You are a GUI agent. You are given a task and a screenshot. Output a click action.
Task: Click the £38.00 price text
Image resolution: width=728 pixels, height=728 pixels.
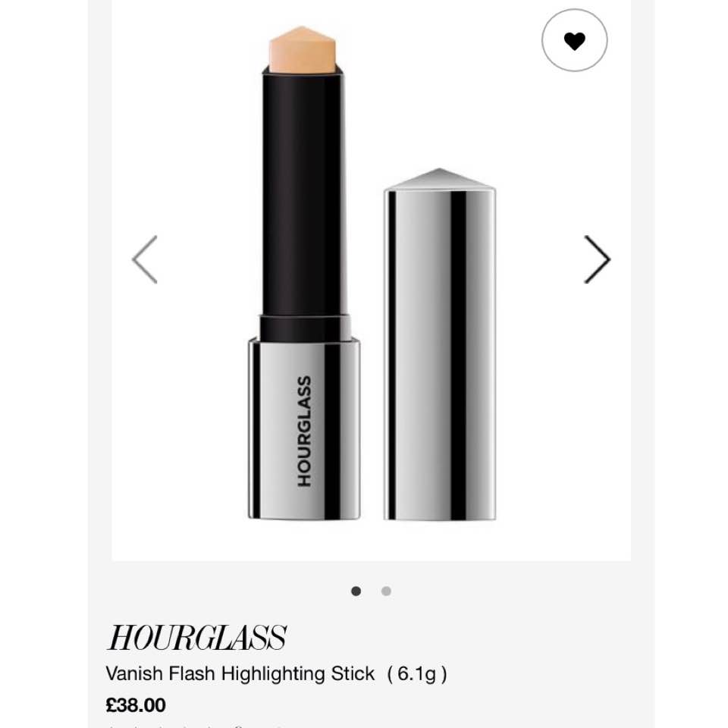coord(136,705)
